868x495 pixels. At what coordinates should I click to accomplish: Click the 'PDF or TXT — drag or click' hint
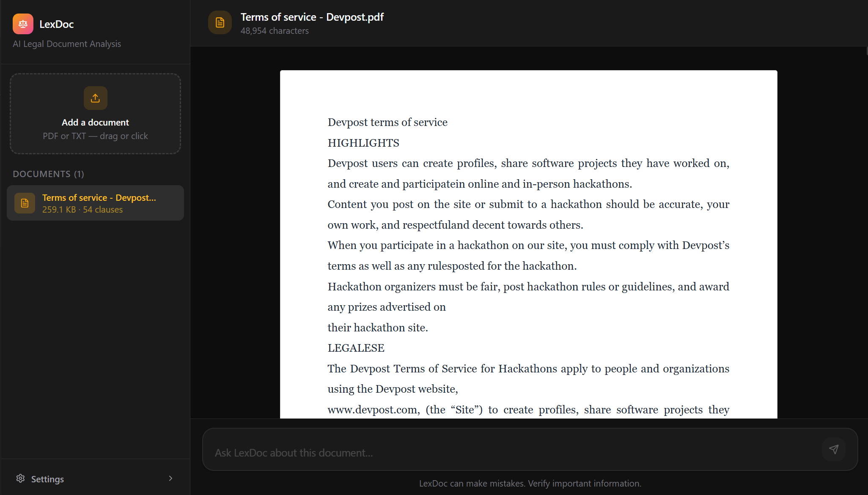tap(95, 136)
